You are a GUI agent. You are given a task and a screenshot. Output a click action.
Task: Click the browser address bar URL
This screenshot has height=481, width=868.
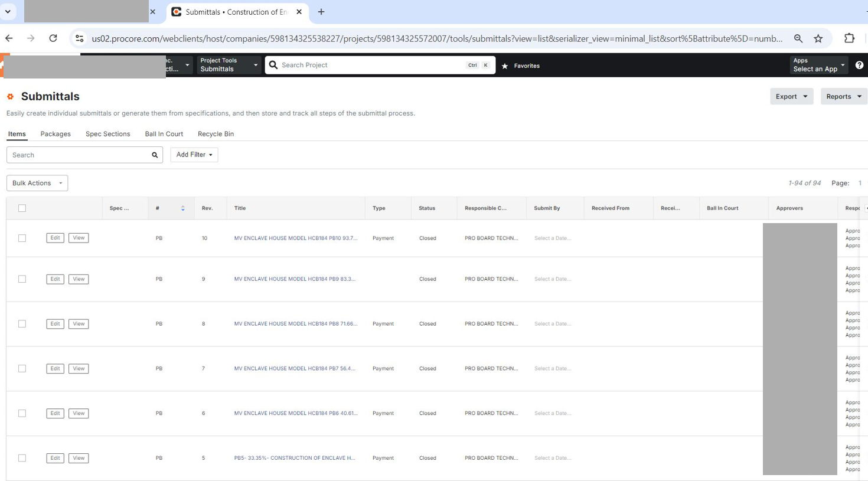click(437, 38)
